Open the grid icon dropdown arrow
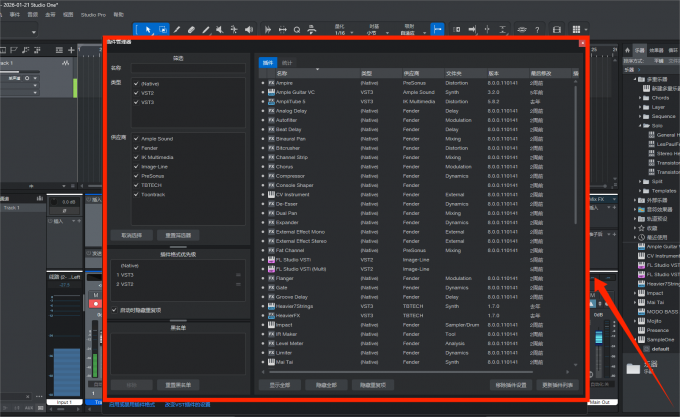680x417 pixels. coord(586,30)
